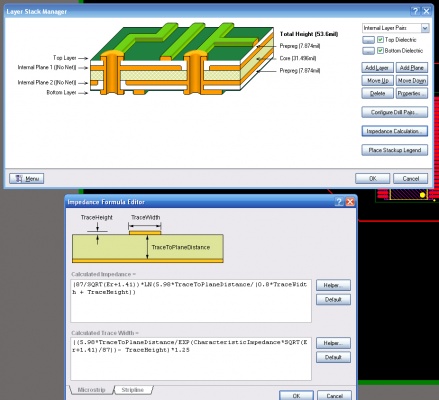Restore Default Calculated Impedance formula
This screenshot has height=400, width=439.
[x=333, y=299]
